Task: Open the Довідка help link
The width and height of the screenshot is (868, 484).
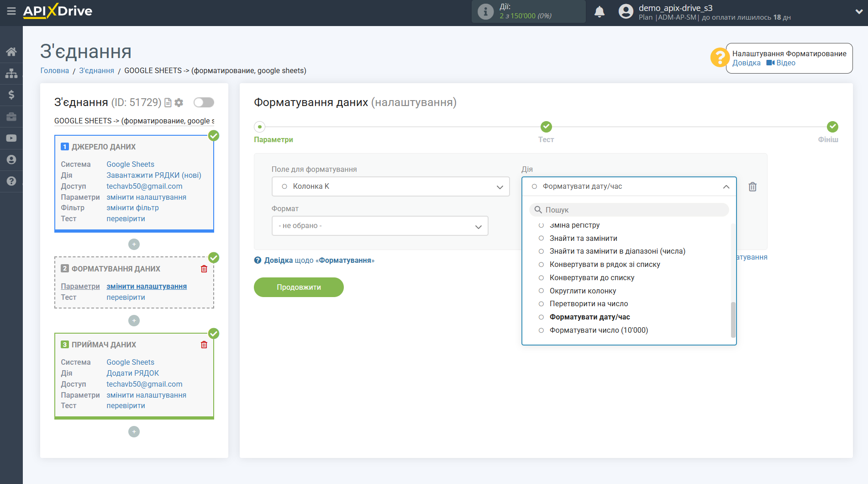Action: [x=746, y=63]
